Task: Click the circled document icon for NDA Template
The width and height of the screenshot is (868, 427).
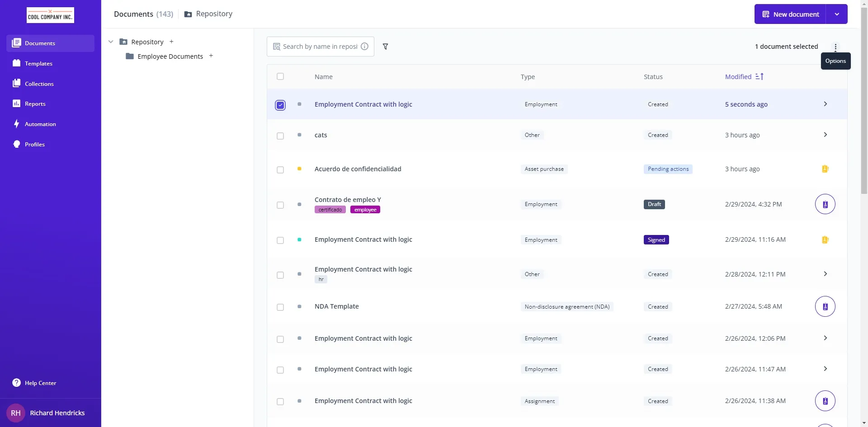Action: [825, 307]
